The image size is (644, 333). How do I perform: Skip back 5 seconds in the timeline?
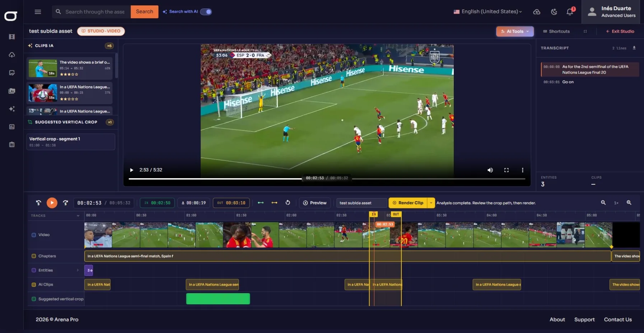[x=39, y=203]
